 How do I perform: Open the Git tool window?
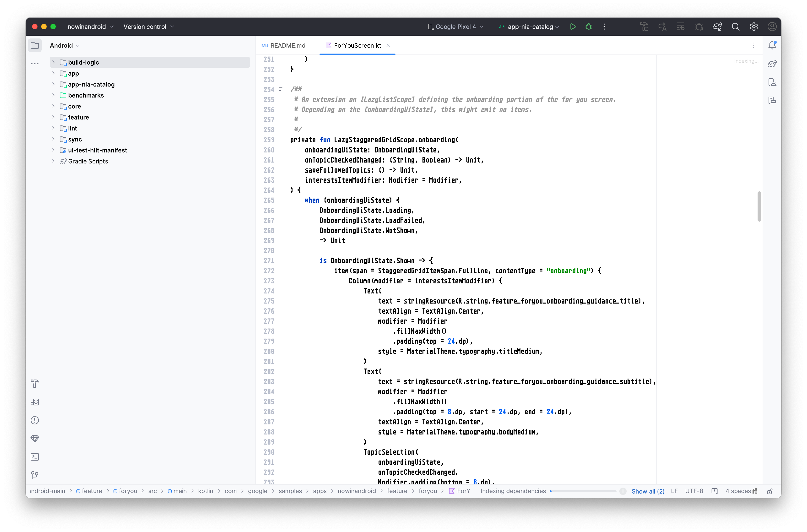point(35,475)
